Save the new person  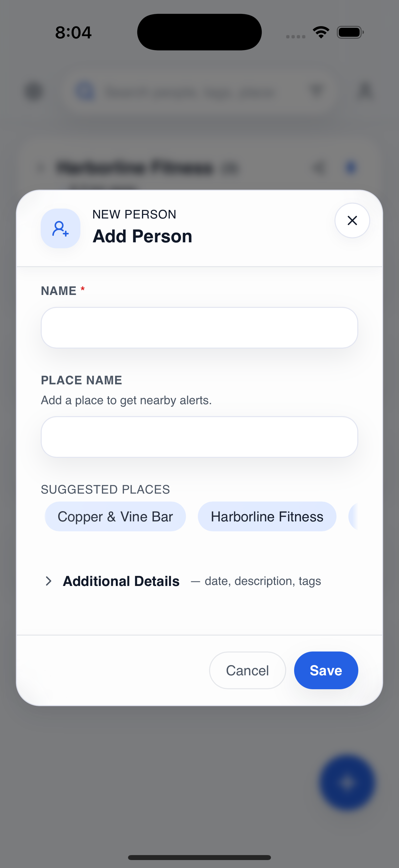(325, 670)
